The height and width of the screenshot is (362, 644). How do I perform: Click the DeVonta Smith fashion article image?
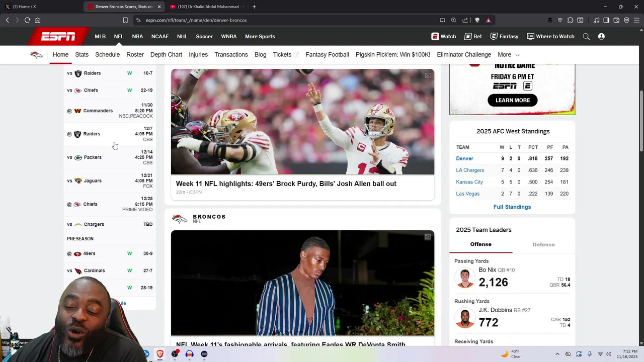coord(302,283)
